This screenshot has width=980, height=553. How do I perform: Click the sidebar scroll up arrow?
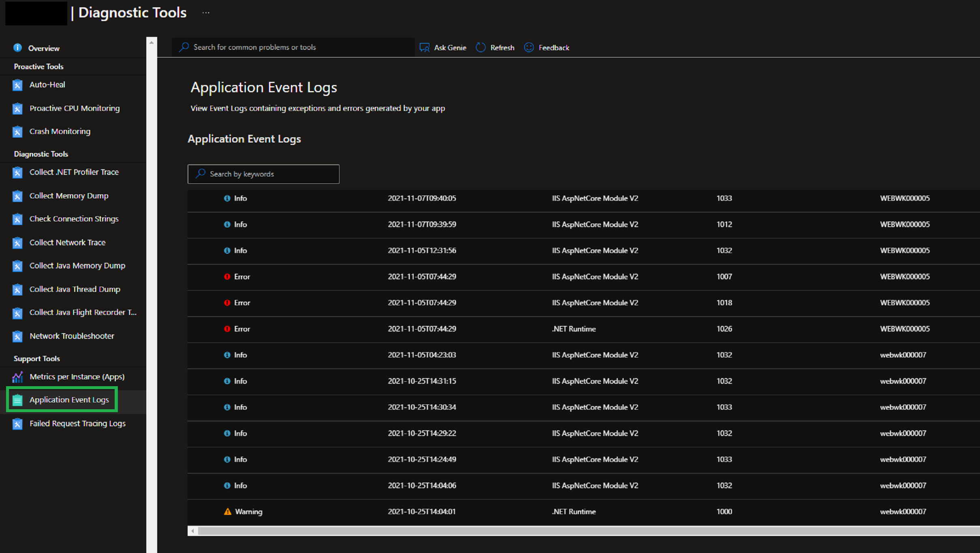point(152,42)
